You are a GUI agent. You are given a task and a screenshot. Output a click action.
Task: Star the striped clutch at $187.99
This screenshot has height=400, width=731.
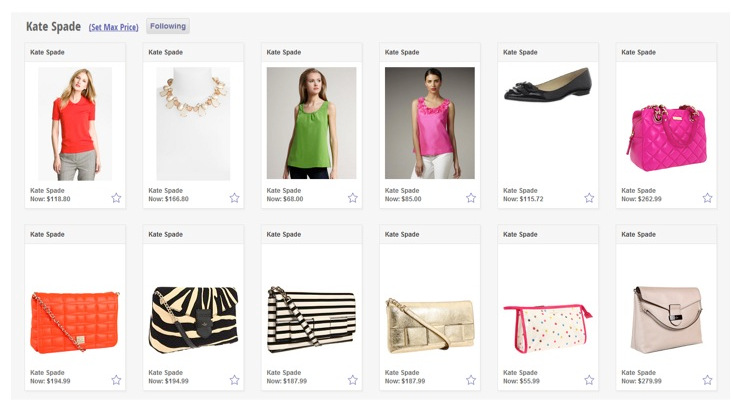point(353,380)
